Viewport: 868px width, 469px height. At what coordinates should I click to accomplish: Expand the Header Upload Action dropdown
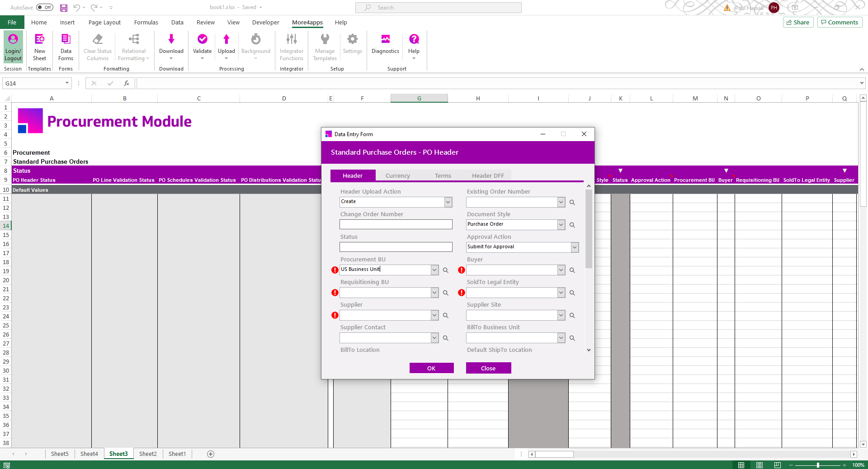[x=448, y=202]
